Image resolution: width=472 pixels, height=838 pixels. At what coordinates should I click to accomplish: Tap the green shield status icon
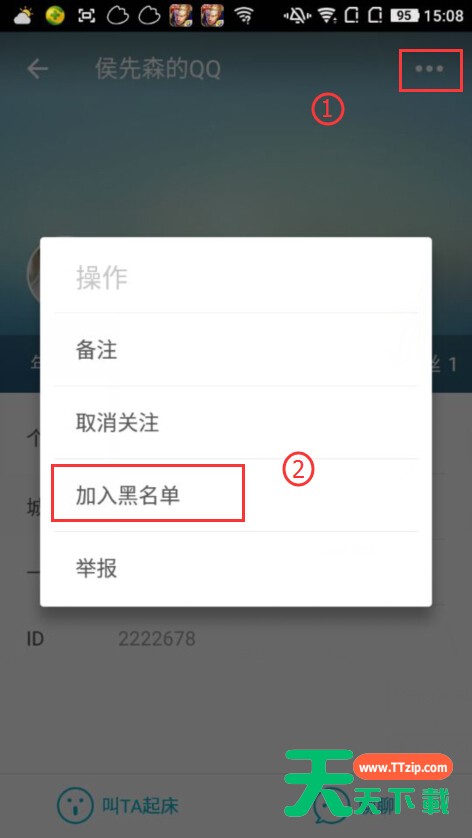[55, 15]
